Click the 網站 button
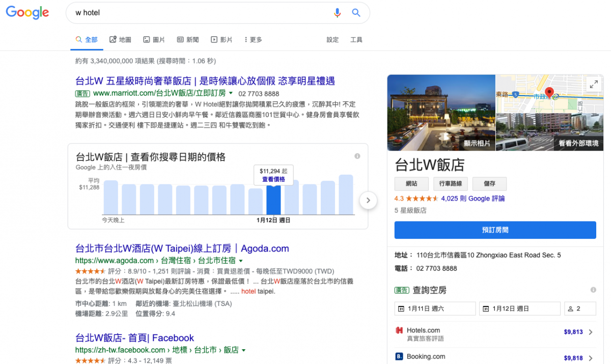Viewport: 611px width, 364px height. coord(411,184)
